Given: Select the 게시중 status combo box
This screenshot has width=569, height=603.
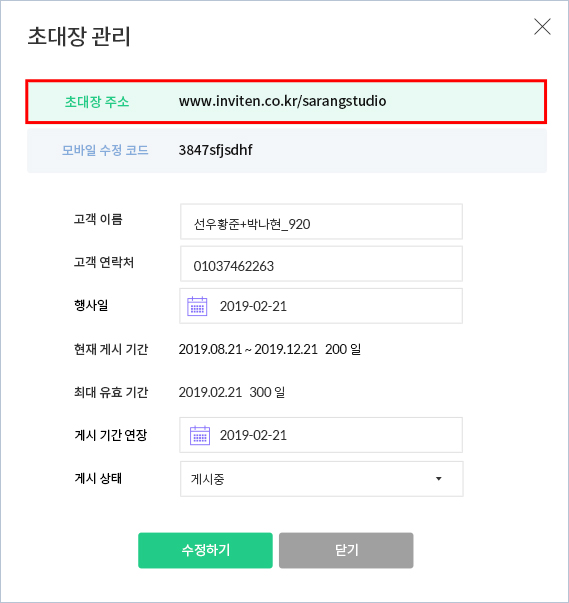Looking at the screenshot, I should [321, 479].
